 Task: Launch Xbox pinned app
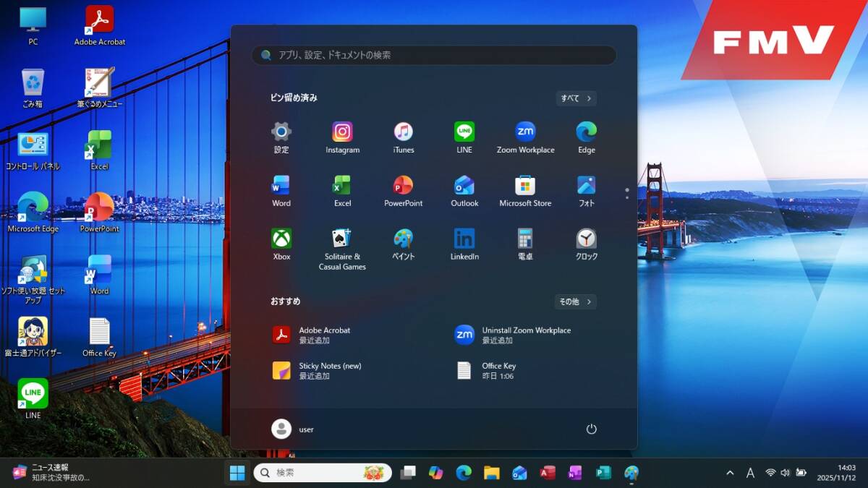[x=281, y=244]
